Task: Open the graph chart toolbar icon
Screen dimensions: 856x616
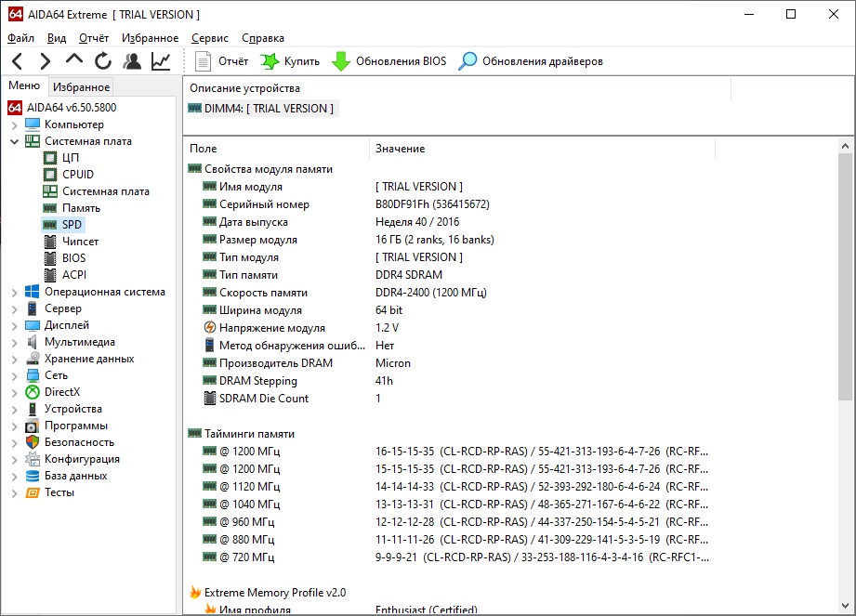Action: 161,61
